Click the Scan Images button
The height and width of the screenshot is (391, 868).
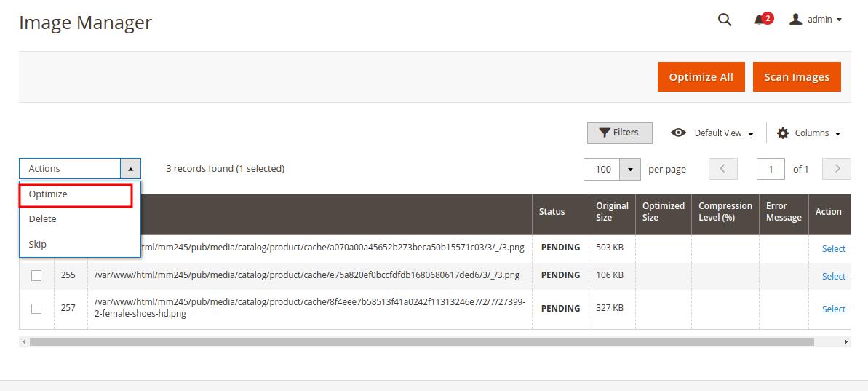(x=797, y=77)
